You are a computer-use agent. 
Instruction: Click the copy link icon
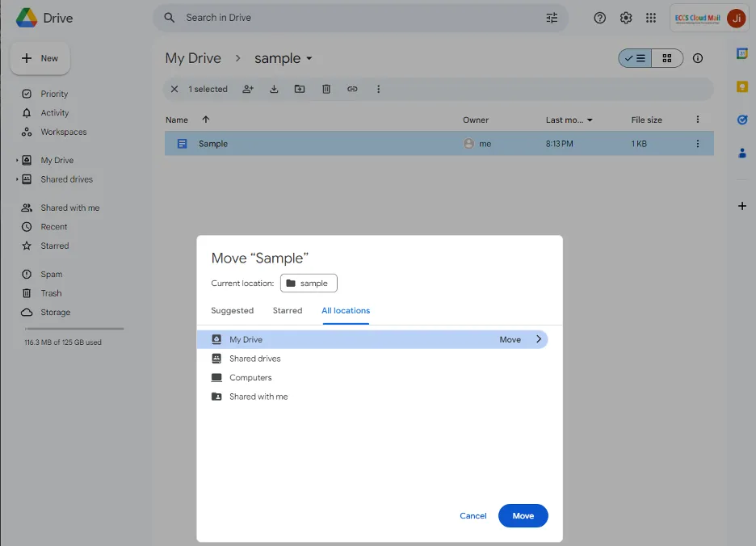[x=352, y=89]
